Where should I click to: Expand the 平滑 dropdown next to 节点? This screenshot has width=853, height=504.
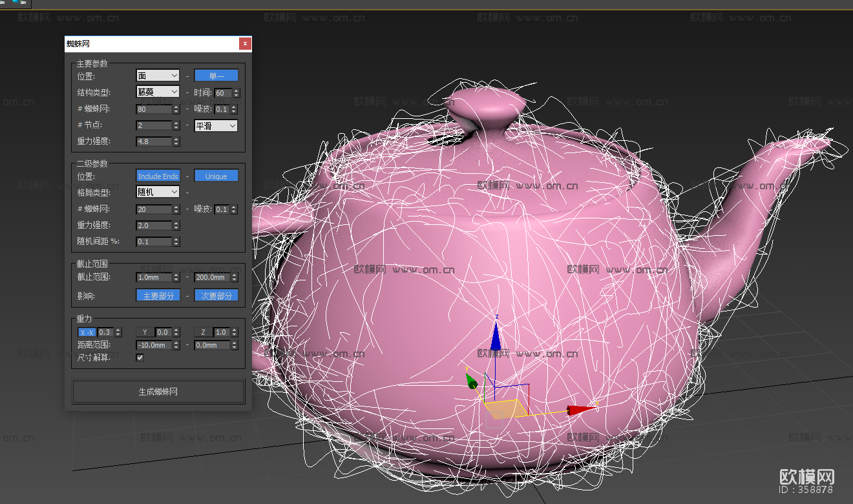tap(216, 125)
